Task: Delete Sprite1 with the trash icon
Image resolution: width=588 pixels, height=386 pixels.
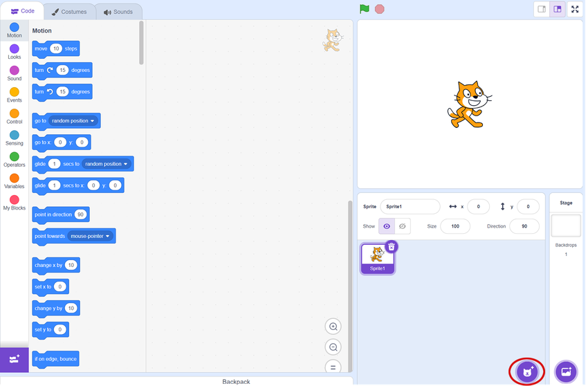Action: (x=393, y=248)
